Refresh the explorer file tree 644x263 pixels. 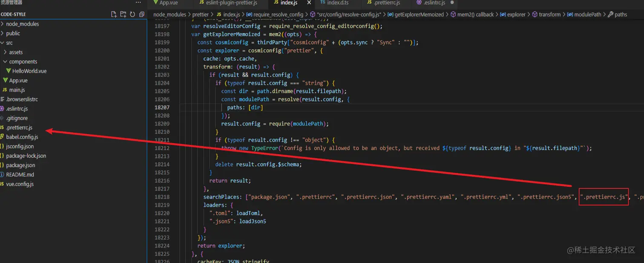[132, 14]
